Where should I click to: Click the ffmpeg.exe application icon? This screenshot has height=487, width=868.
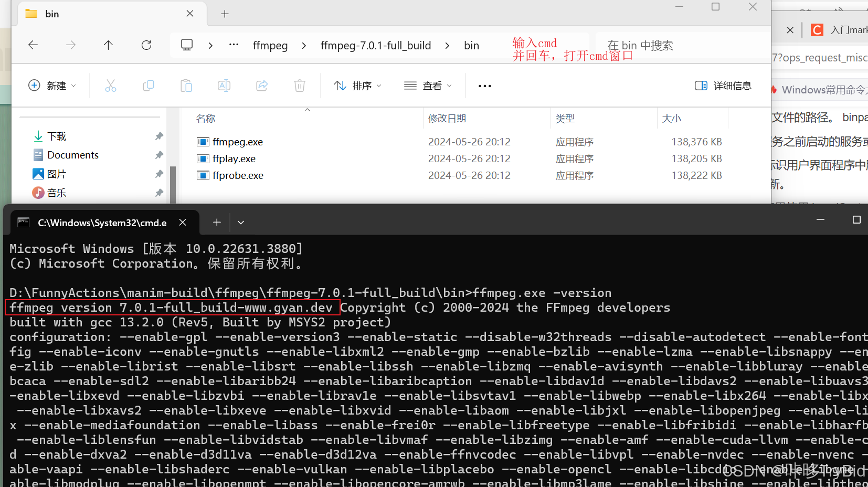click(x=203, y=142)
